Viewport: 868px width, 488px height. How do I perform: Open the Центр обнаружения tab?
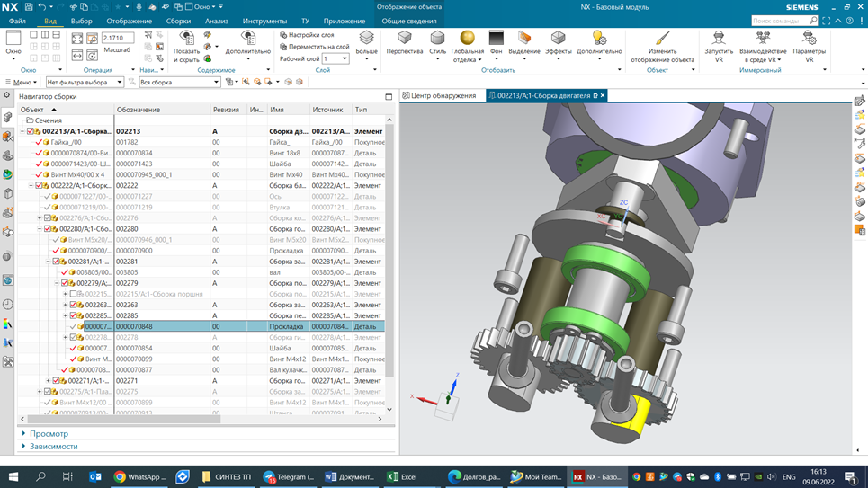click(442, 95)
